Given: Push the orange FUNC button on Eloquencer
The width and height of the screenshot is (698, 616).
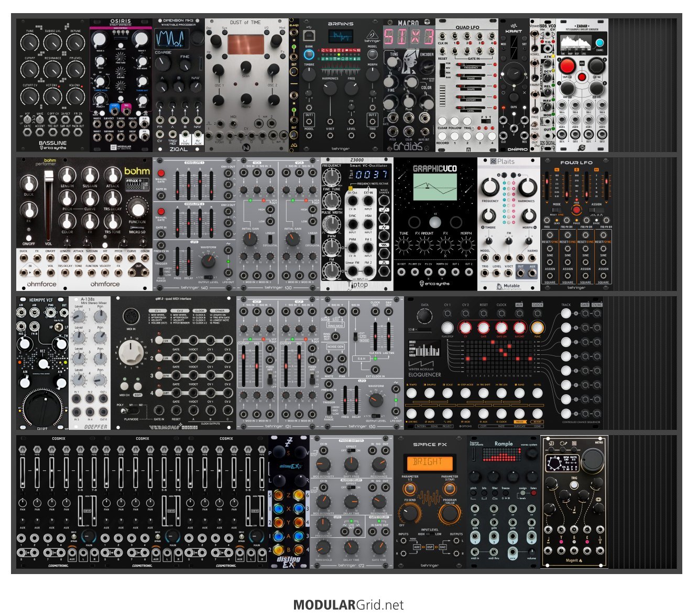Looking at the screenshot, I should tap(538, 328).
